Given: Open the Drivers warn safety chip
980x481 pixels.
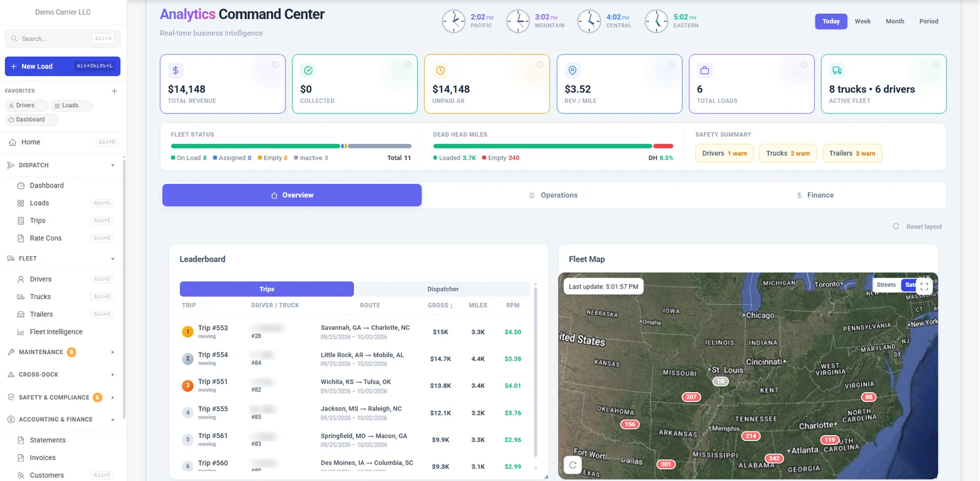Looking at the screenshot, I should coord(725,153).
